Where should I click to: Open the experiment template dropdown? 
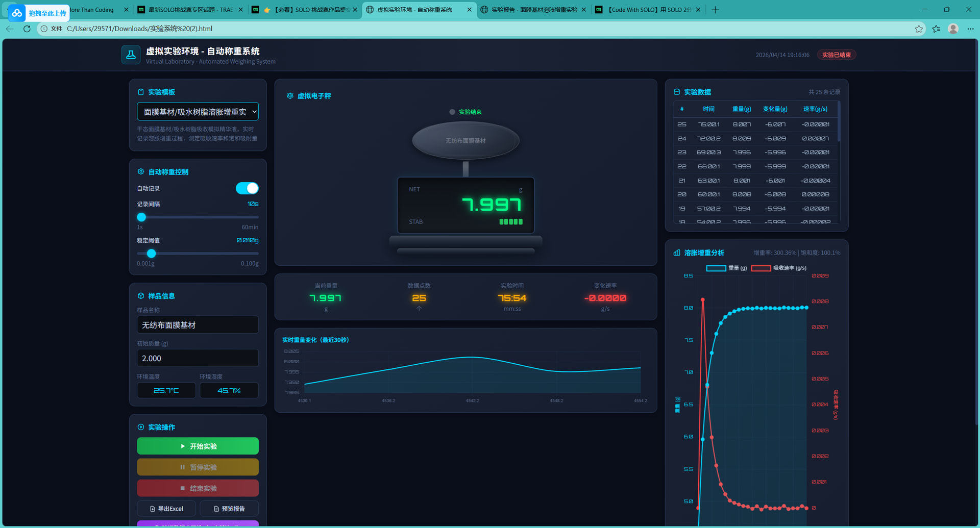tap(198, 112)
